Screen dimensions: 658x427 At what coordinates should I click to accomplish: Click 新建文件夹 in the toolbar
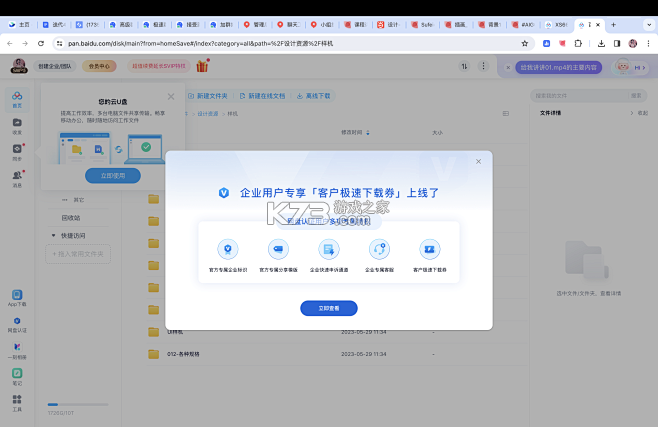point(208,96)
